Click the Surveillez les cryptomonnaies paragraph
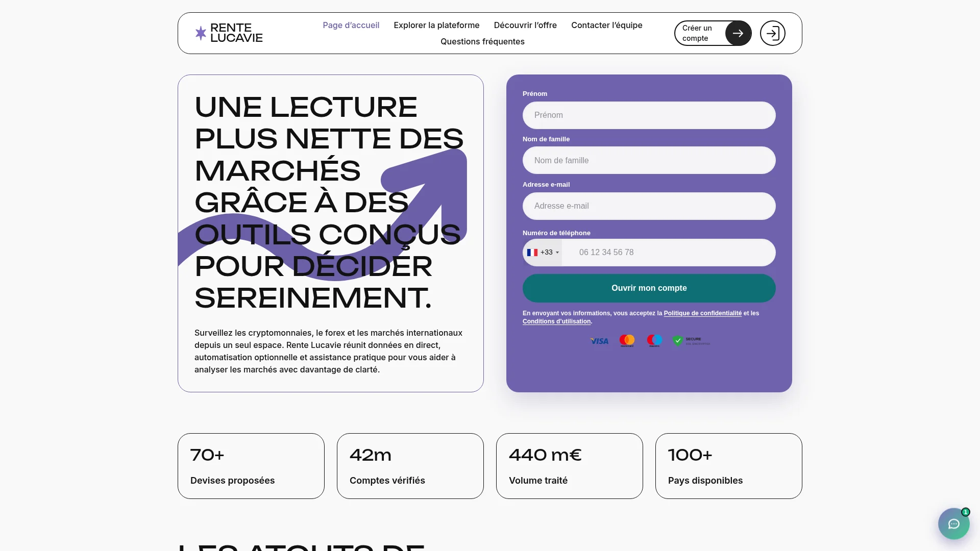This screenshot has height=551, width=980. [x=328, y=351]
